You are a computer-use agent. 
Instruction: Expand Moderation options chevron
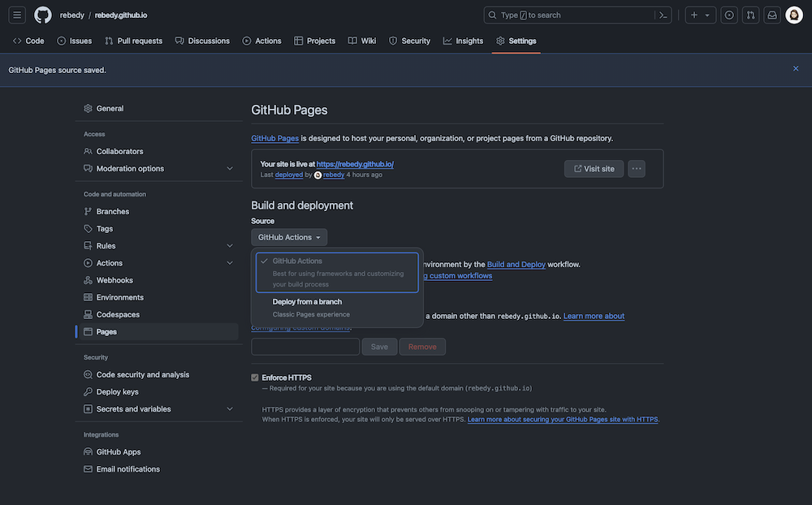(x=230, y=168)
